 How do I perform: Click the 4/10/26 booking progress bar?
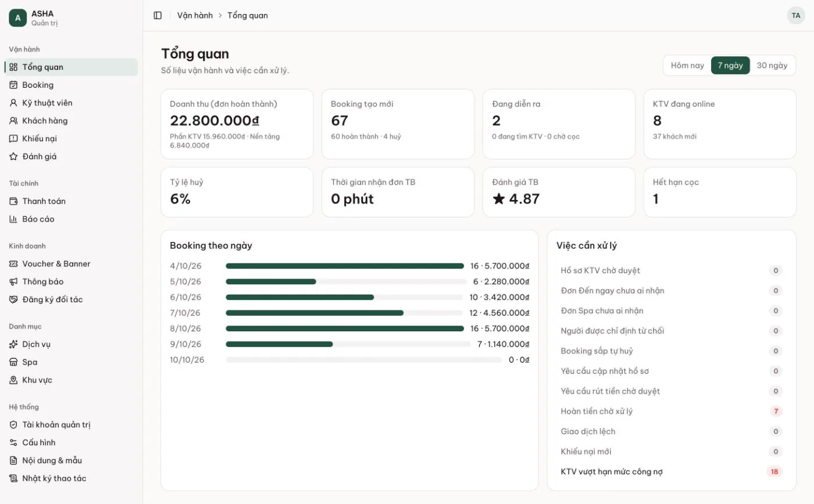pyautogui.click(x=345, y=266)
